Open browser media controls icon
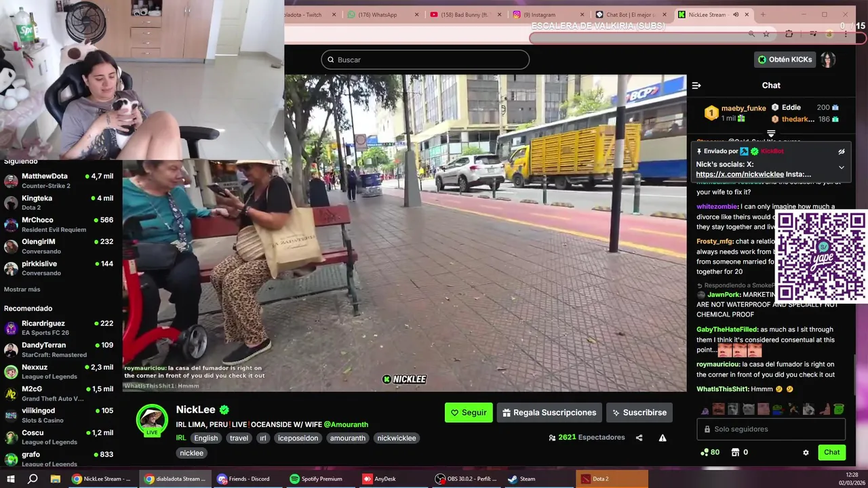This screenshot has height=488, width=868. pos(812,34)
